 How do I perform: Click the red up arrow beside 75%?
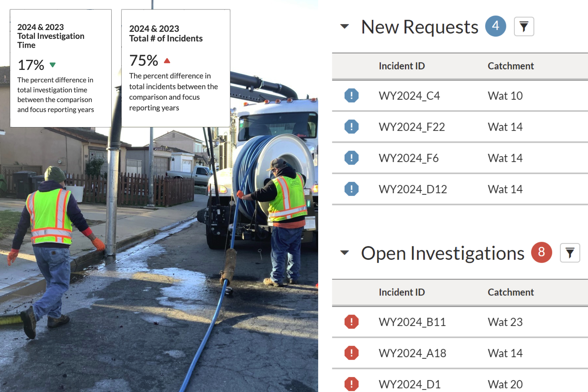(167, 60)
